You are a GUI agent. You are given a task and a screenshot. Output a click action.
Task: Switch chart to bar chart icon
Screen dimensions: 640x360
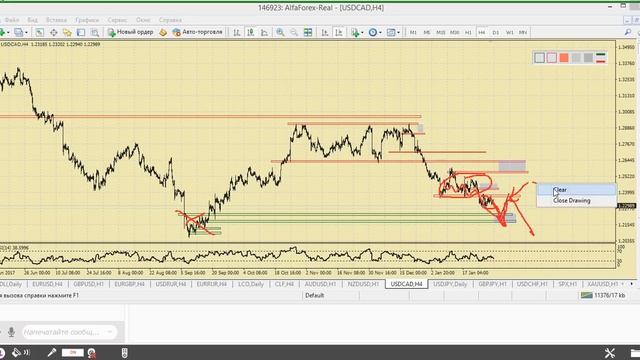pos(237,32)
